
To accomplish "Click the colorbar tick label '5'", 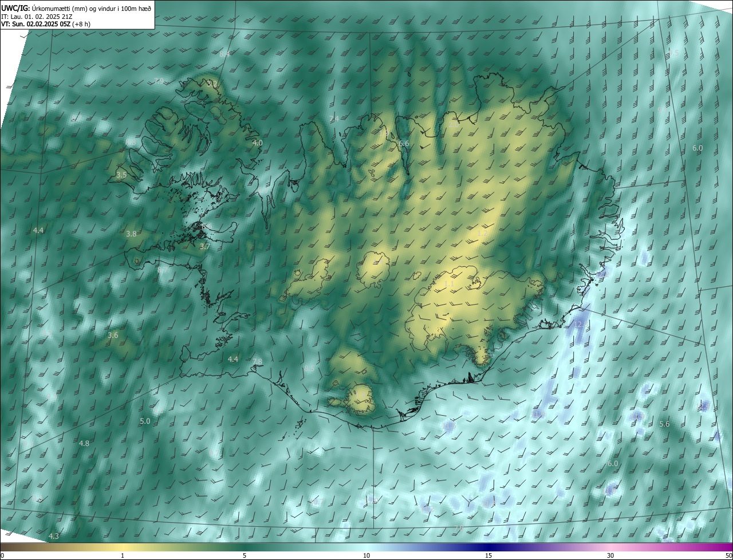I will [x=245, y=555].
